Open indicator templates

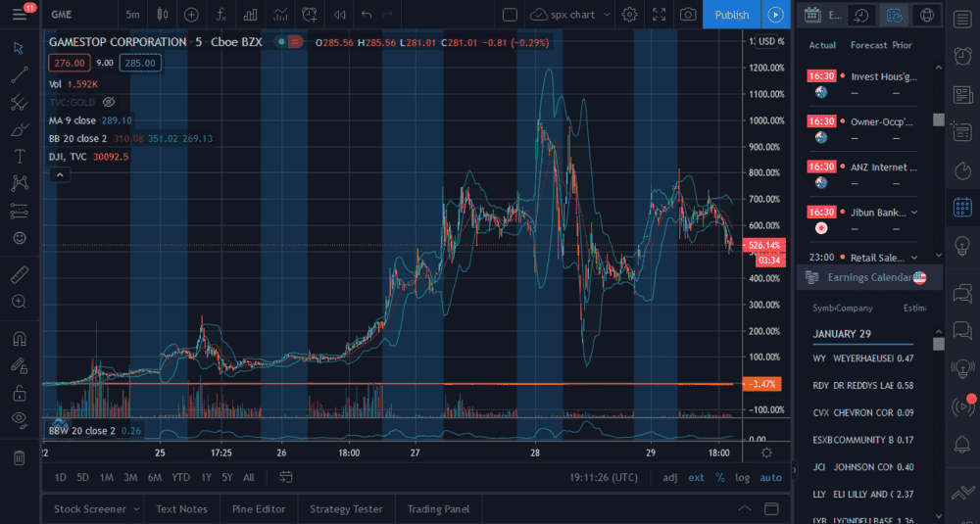pos(280,15)
